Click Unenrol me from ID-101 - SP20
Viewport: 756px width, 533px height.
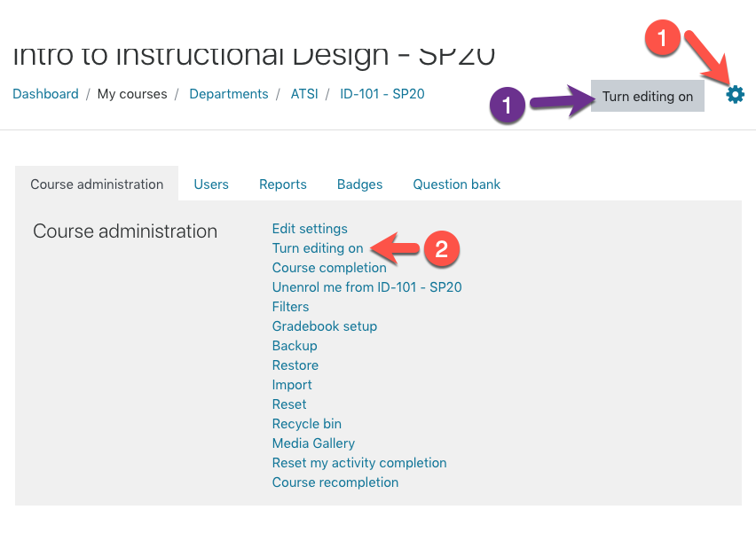[366, 287]
